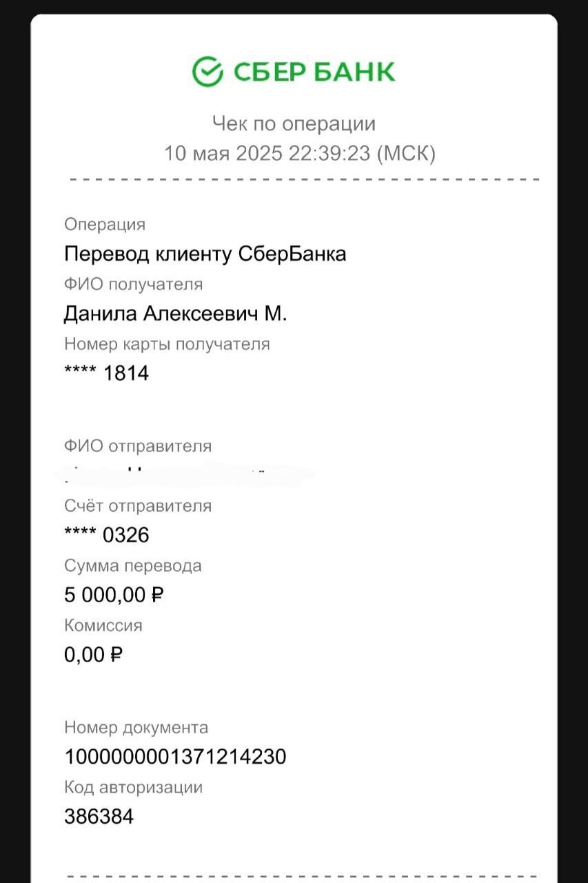Click the green Sber checkmark logo icon
588x883 pixels.
(x=207, y=72)
